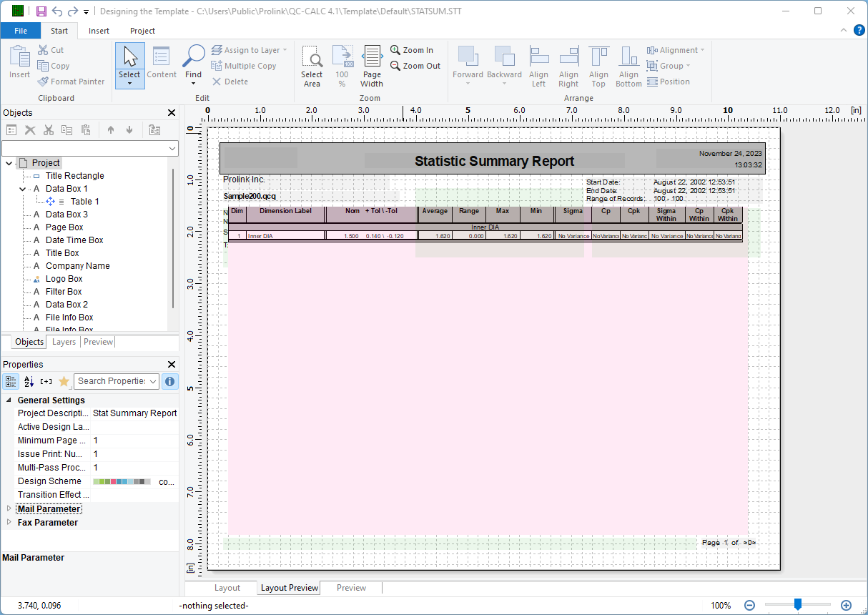Choose the Select Area zoom tool
The width and height of the screenshot is (868, 615).
pos(312,66)
